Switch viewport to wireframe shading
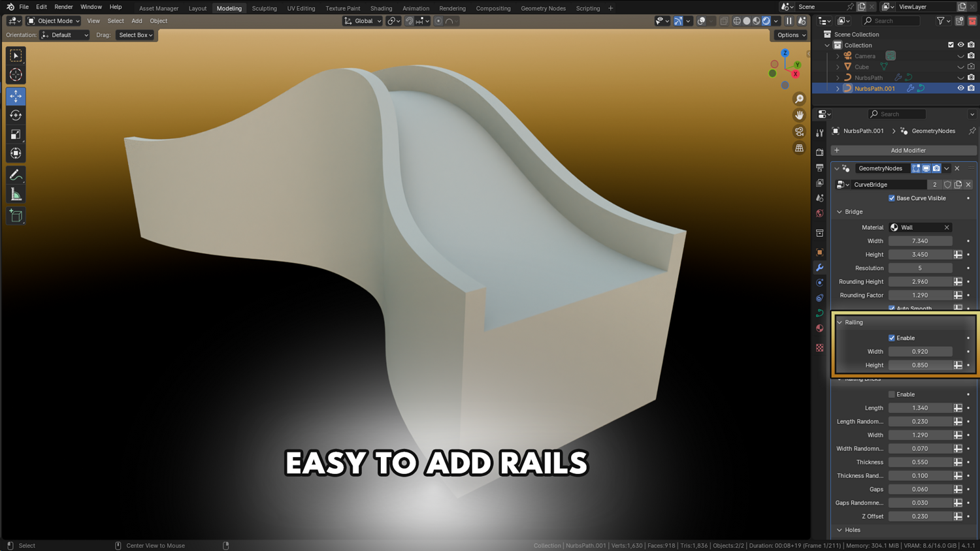Viewport: 980px width, 551px height. click(x=737, y=21)
